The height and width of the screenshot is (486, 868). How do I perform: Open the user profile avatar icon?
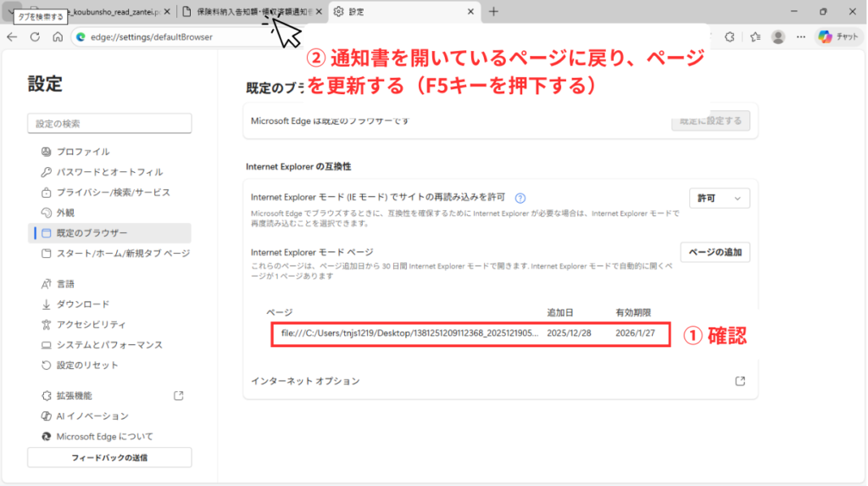pyautogui.click(x=778, y=37)
